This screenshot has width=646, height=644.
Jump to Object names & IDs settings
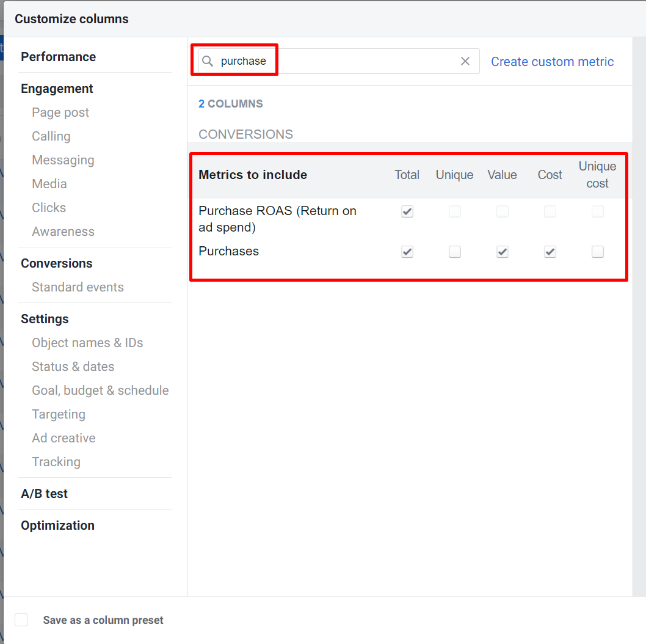click(x=87, y=343)
